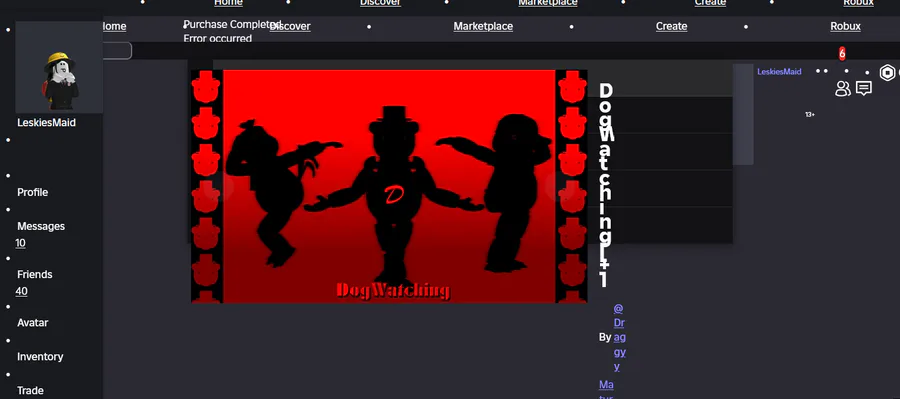Click the LeskiesMaid username link at top right
This screenshot has width=900, height=399.
pyautogui.click(x=779, y=72)
